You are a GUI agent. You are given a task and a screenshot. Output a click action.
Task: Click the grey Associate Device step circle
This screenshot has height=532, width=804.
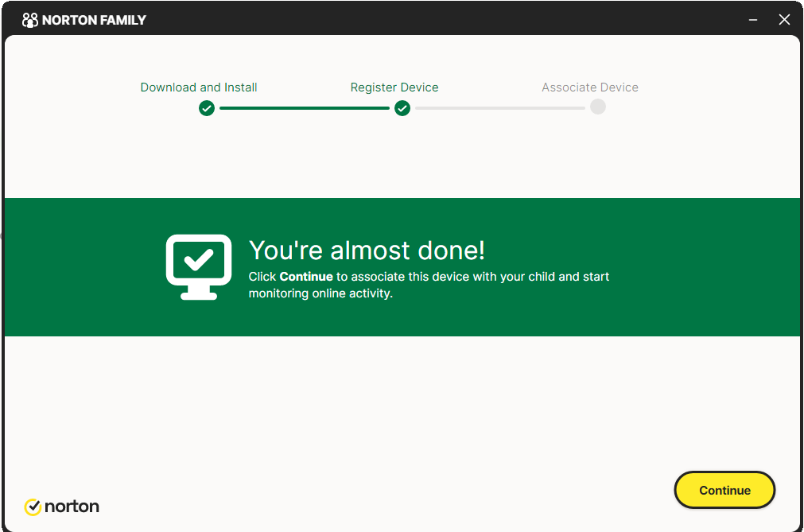[x=598, y=107]
